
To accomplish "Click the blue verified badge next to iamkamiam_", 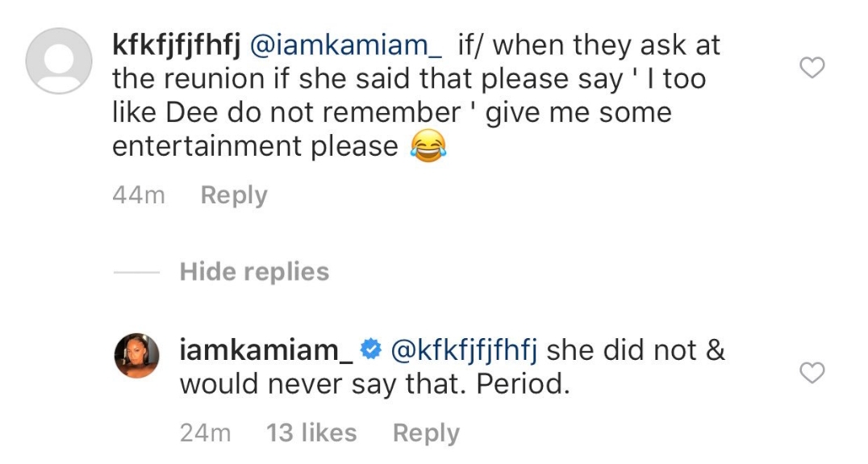I will [371, 349].
